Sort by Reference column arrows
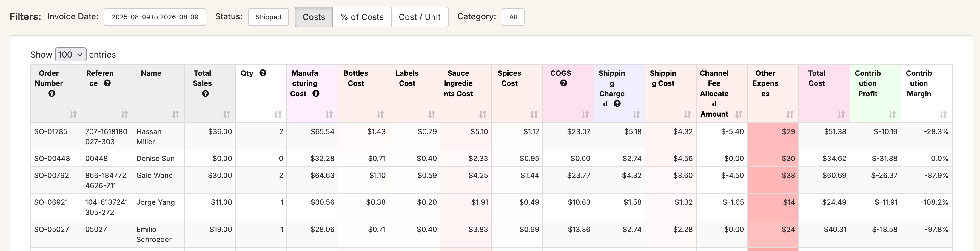This screenshot has height=251, width=980. click(124, 114)
